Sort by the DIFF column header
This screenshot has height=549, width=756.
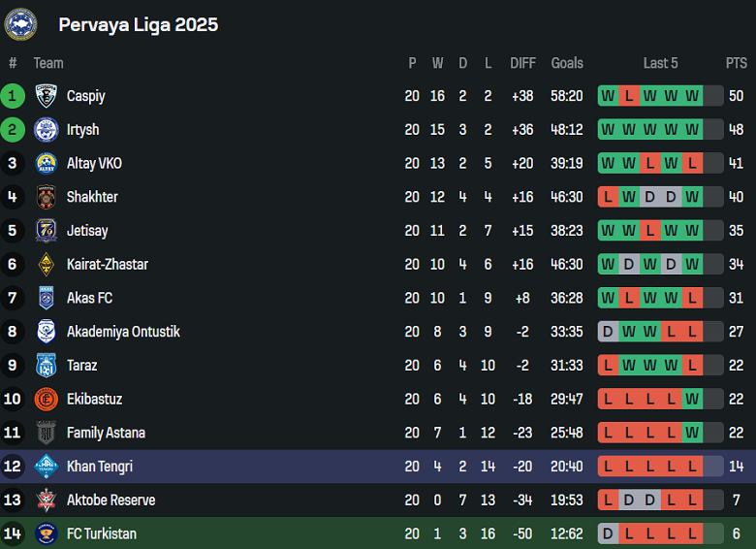pyautogui.click(x=522, y=63)
